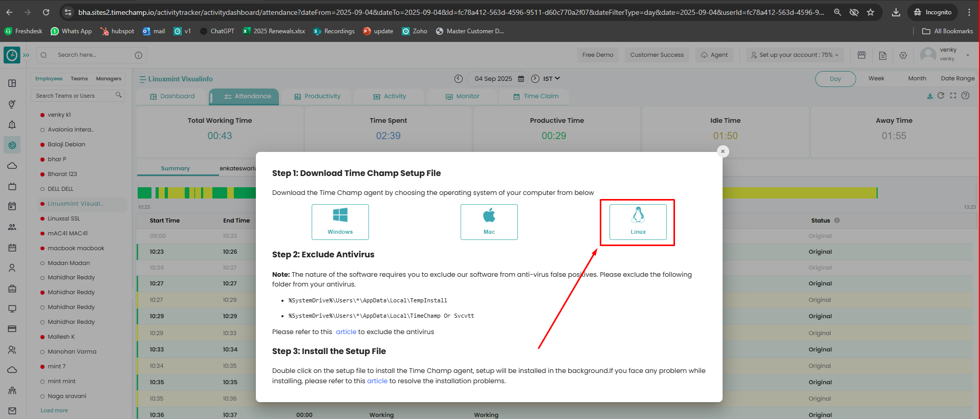Click the Agent download button

pos(714,55)
